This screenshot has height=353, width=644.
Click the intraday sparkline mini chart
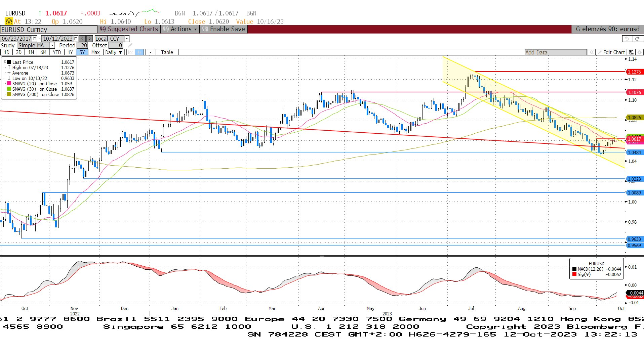pos(134,13)
